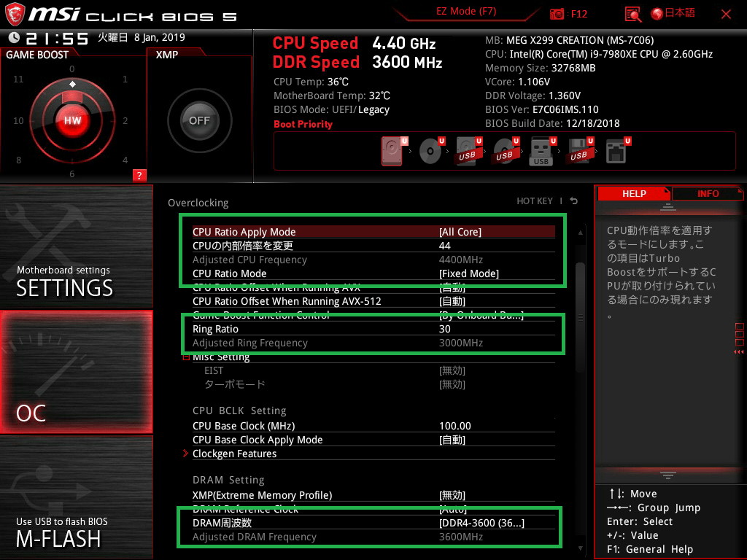Open the OC overclocking section
This screenshot has width=747, height=560.
(x=76, y=372)
